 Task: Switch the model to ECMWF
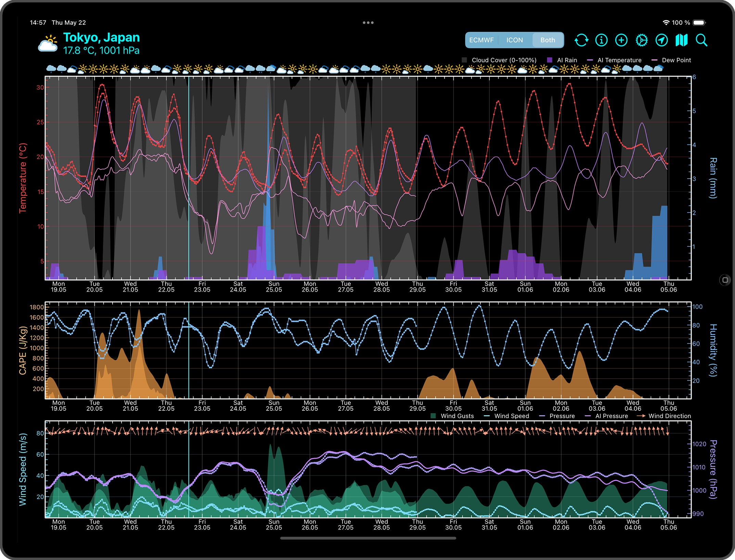(481, 40)
